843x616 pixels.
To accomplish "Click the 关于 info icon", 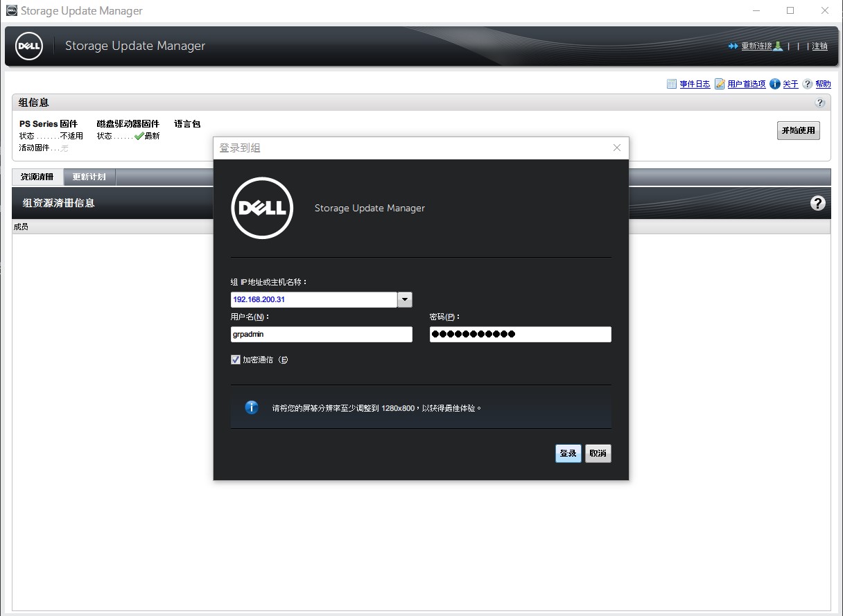I will [x=775, y=84].
